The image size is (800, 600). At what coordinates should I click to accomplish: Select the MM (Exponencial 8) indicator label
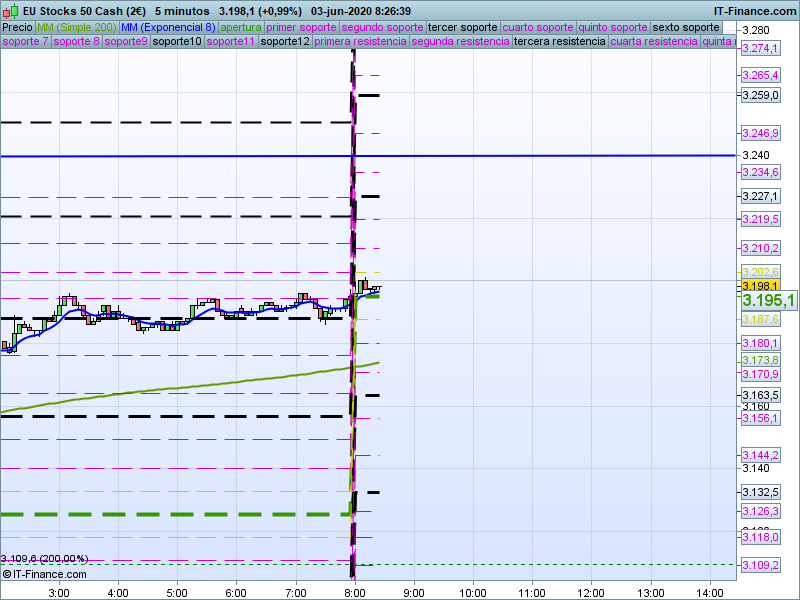pyautogui.click(x=167, y=27)
